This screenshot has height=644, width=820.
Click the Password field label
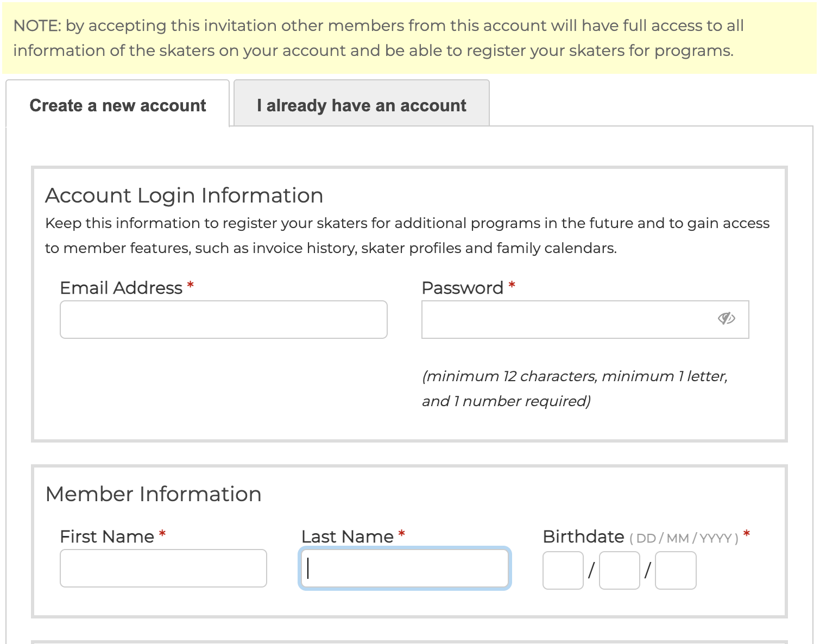pyautogui.click(x=463, y=288)
